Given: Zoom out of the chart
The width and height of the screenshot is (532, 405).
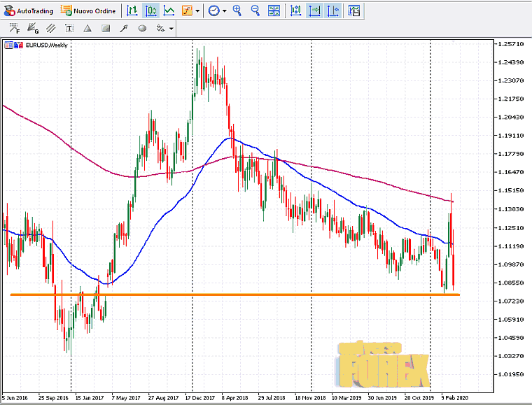Looking at the screenshot, I should (255, 10).
